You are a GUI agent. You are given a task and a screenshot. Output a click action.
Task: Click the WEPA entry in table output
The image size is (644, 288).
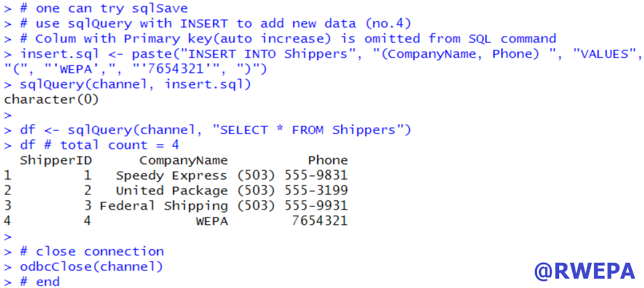point(212,221)
